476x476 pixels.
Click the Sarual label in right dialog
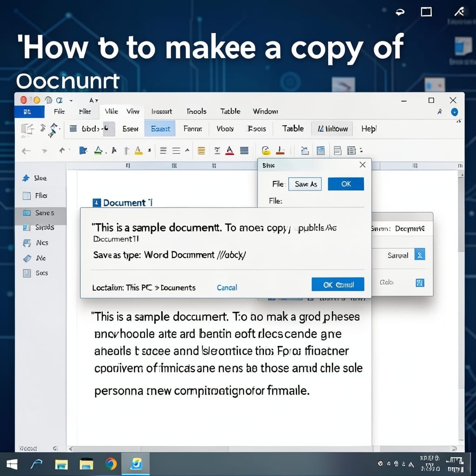click(398, 255)
